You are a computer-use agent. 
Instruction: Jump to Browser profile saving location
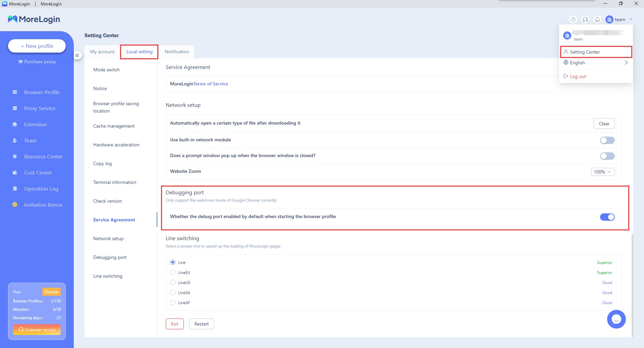point(116,107)
